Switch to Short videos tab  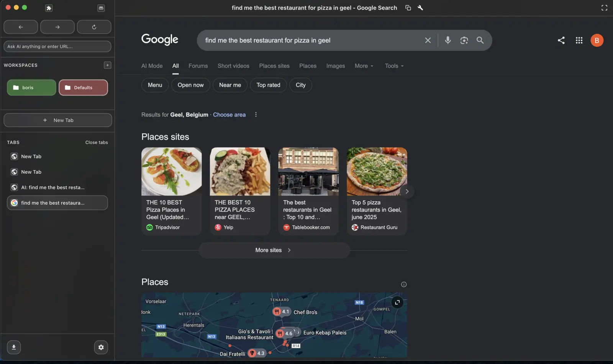pyautogui.click(x=233, y=66)
